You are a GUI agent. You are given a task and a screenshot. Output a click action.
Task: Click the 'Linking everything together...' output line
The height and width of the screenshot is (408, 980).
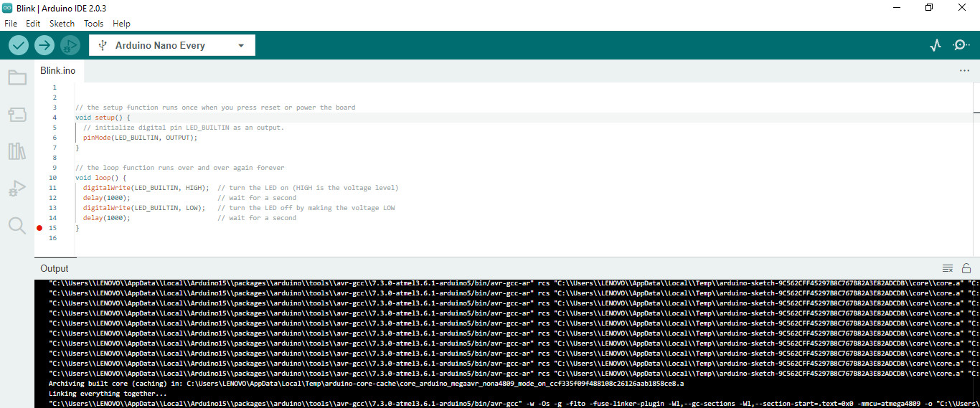[x=108, y=394]
